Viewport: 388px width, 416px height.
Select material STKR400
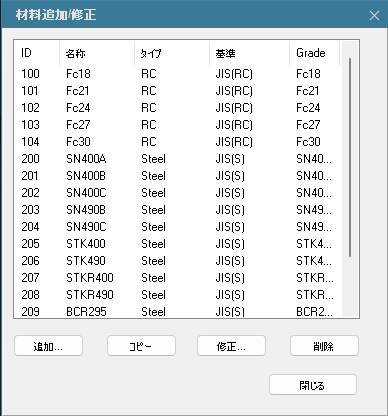(90, 278)
